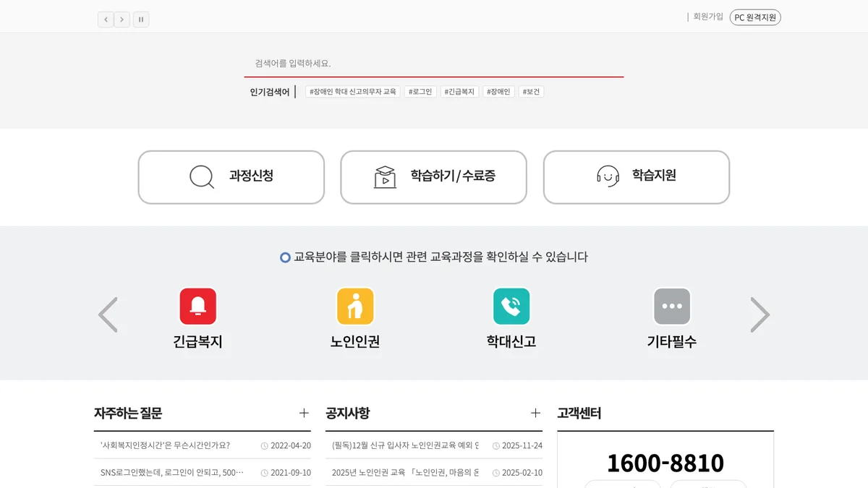Select #장애인 학대 신고의무자 교육 tag
Viewport: 868px width, 488px height.
pos(352,92)
